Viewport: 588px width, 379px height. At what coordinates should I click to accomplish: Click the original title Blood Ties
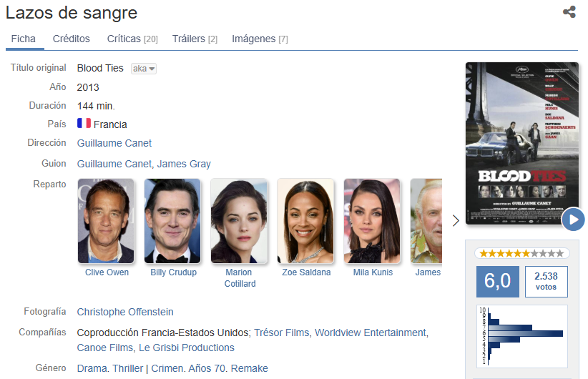tap(100, 68)
